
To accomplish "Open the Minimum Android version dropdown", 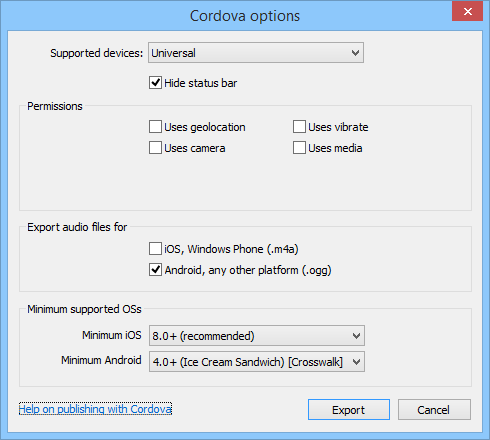I will click(257, 362).
